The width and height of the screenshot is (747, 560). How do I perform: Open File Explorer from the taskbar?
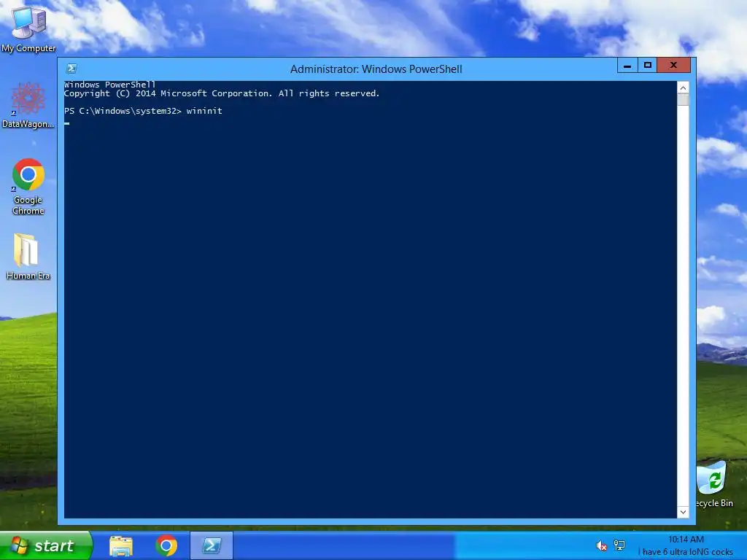(121, 545)
